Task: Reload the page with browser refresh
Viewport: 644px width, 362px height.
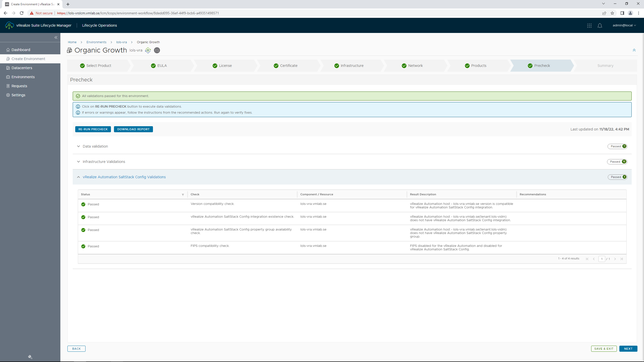Action: 22,13
